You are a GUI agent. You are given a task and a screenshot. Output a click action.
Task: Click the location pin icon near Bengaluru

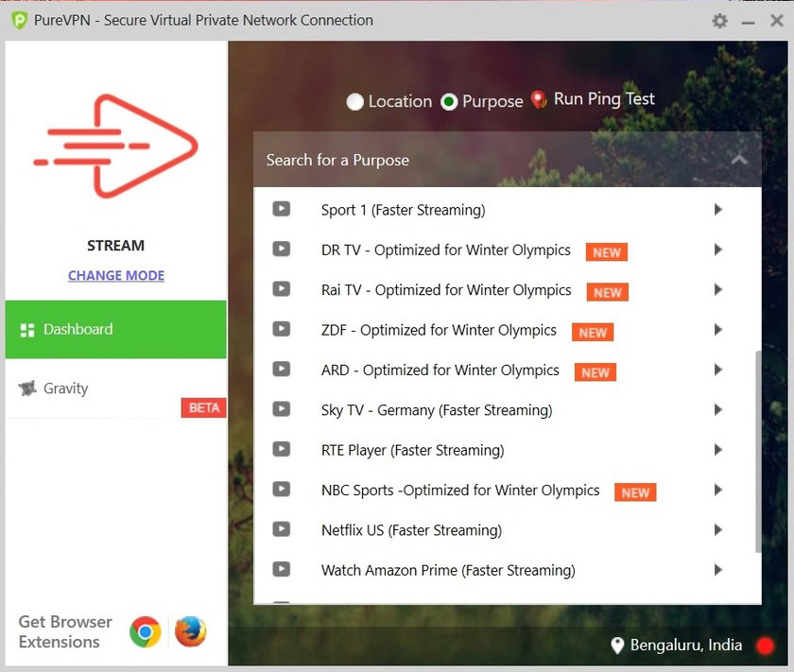(617, 646)
